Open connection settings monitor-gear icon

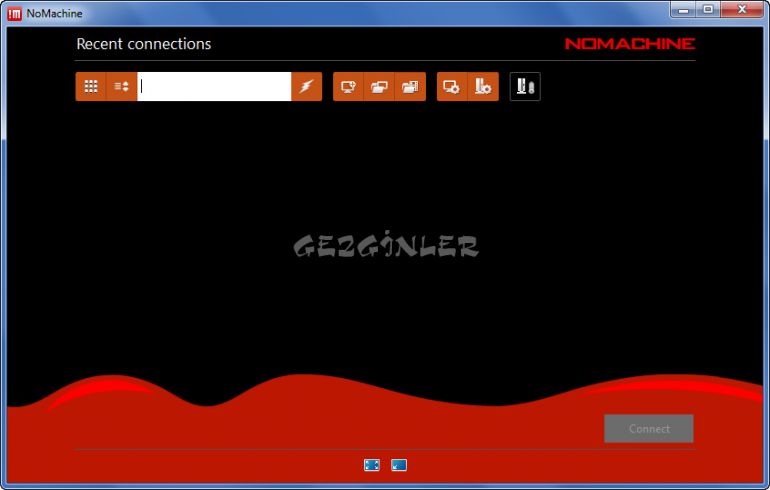pos(452,87)
